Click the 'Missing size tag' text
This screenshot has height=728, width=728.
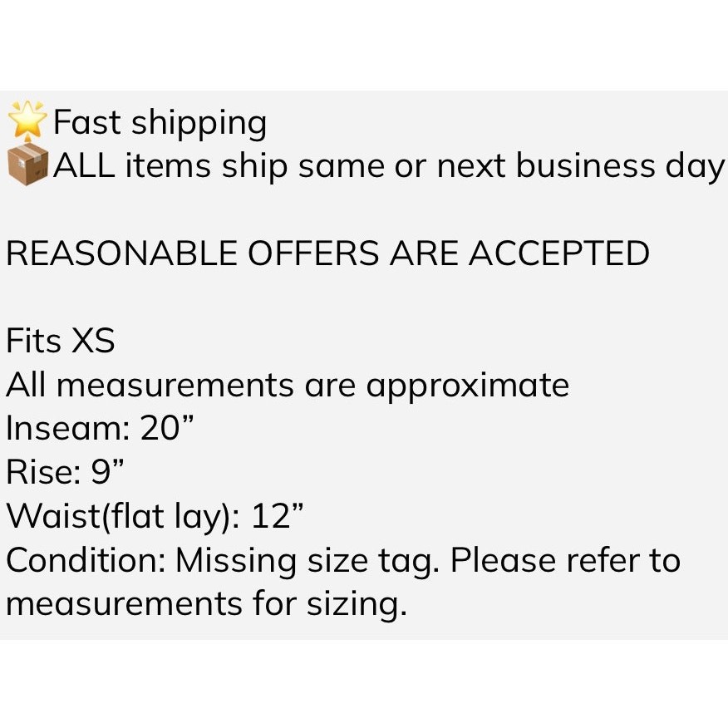coord(306,560)
